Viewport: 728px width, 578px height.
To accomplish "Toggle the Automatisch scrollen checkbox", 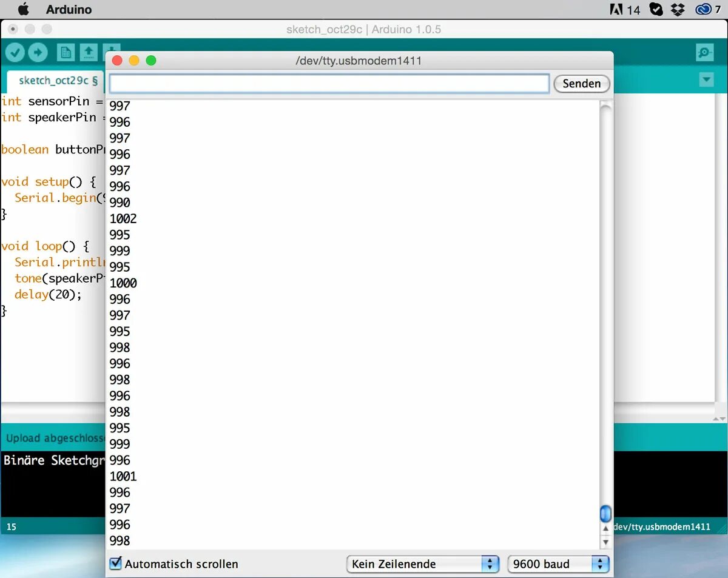I will [x=115, y=563].
